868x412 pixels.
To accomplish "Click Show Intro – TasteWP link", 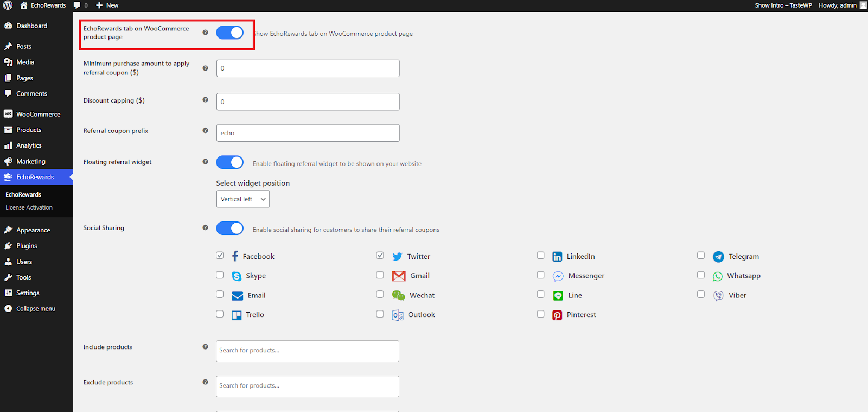I will tap(783, 5).
